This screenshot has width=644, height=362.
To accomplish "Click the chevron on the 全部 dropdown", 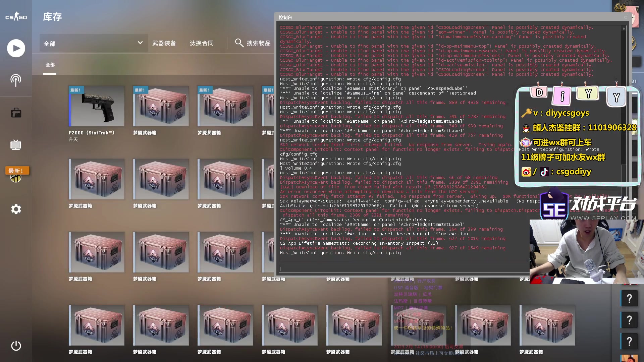I will tap(140, 43).
